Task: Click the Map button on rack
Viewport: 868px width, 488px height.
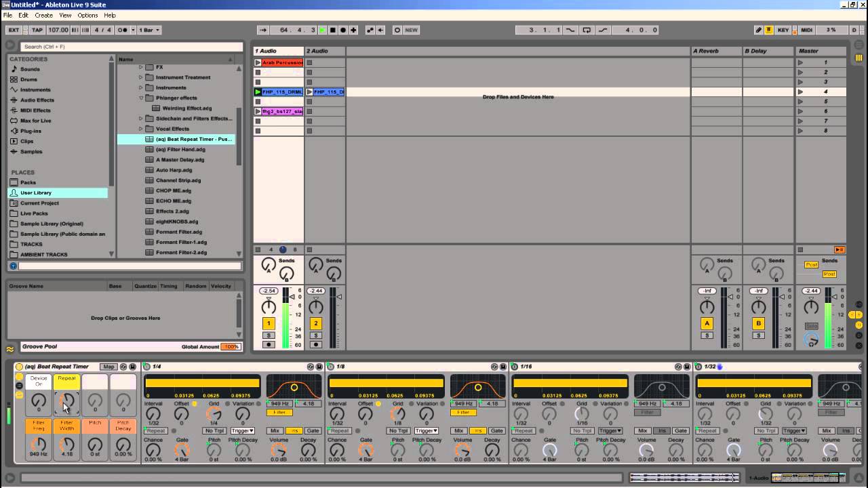Action: [108, 367]
